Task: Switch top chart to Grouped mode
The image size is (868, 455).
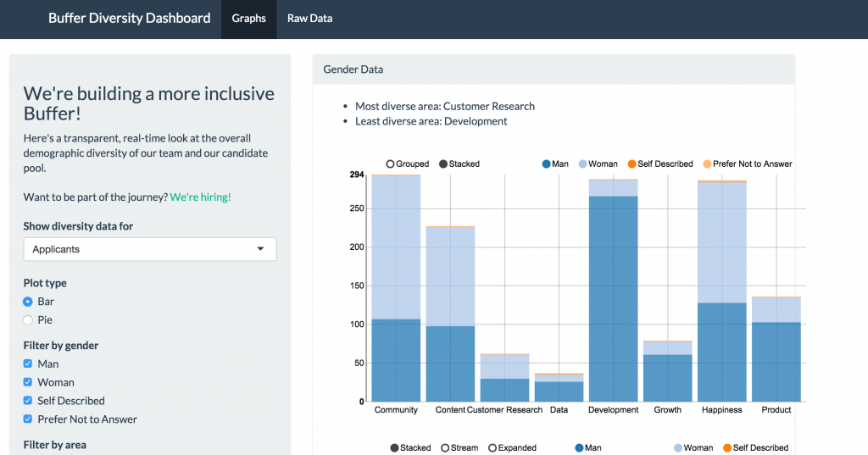Action: click(x=408, y=164)
